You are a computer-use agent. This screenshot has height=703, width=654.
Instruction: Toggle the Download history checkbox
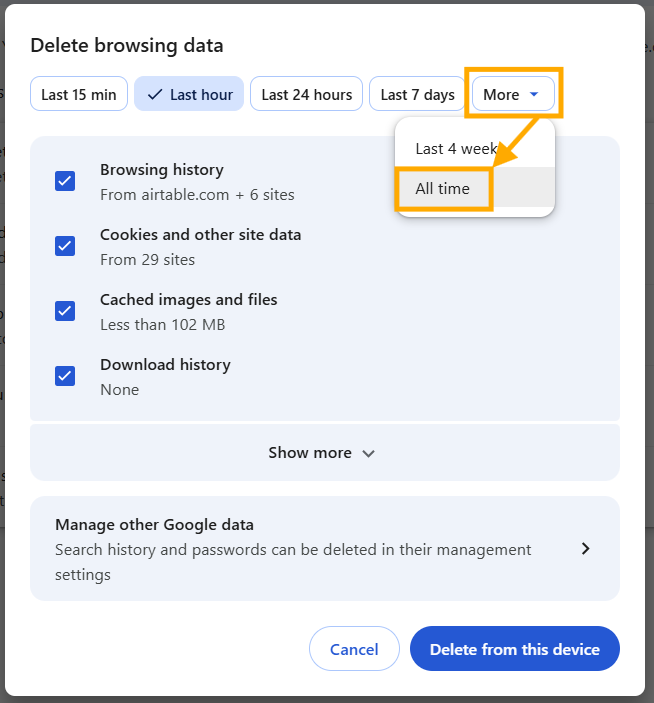pos(65,376)
